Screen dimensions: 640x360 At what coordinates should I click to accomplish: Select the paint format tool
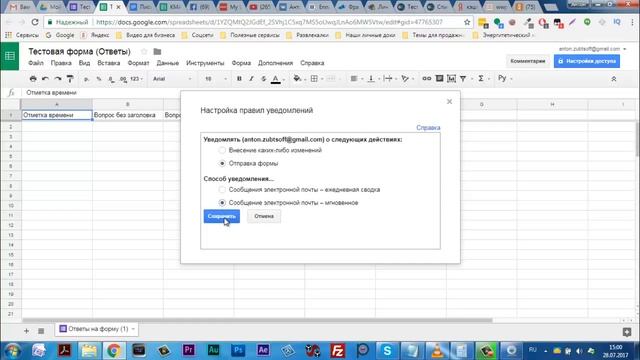point(70,79)
